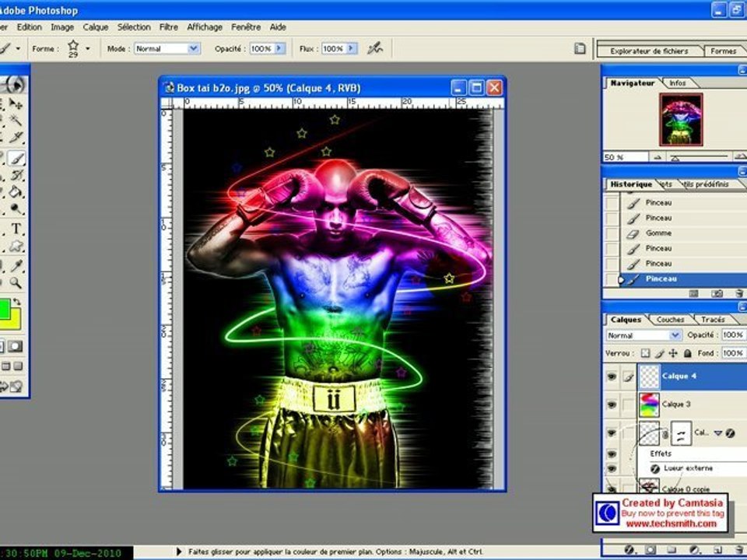Viewport: 747px width, 560px height.
Task: Switch to Quick Mask mode
Action: (x=16, y=346)
